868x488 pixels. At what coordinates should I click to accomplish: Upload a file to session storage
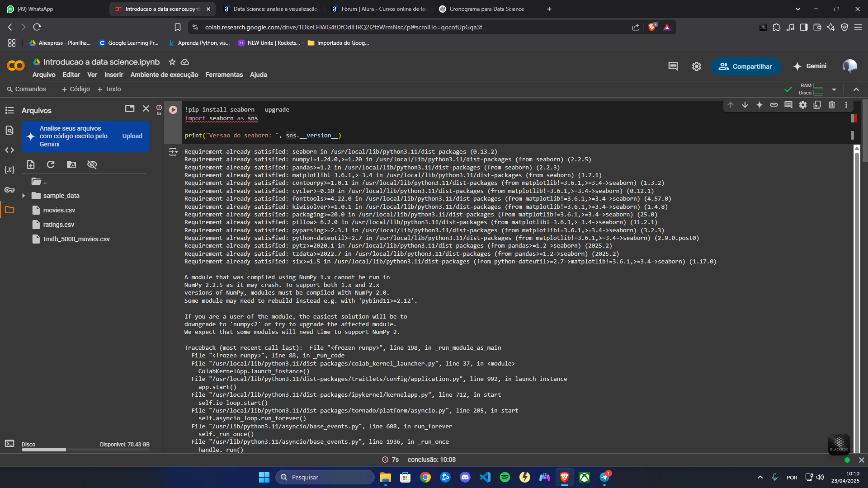tap(31, 164)
